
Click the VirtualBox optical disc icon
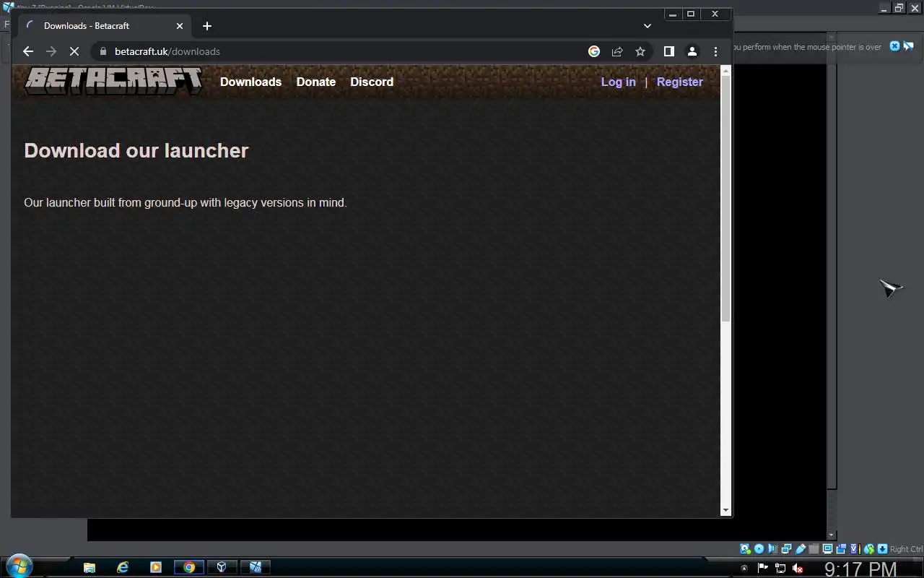click(x=759, y=549)
